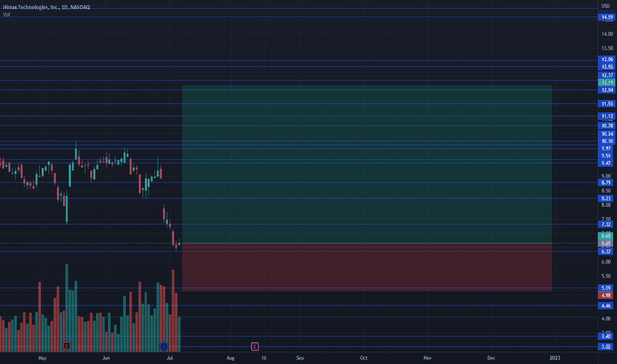Click the 2023 label on time axis
Screen dimensions: 617x364
[555, 358]
